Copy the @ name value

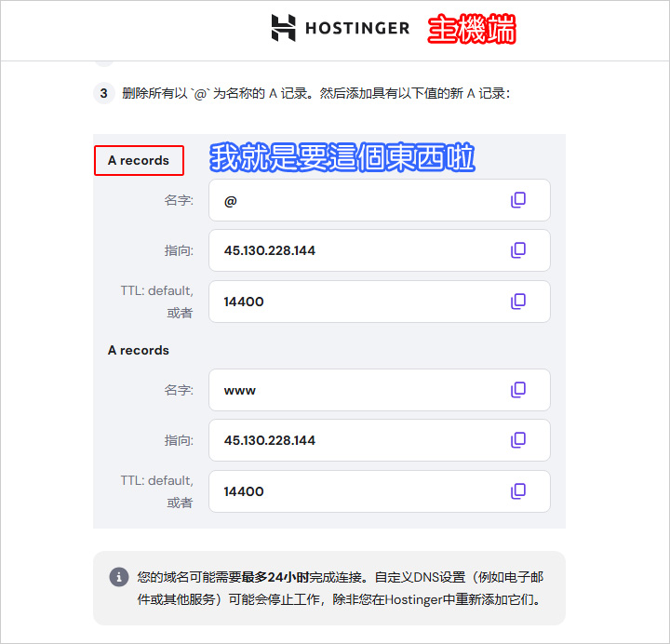(x=518, y=200)
